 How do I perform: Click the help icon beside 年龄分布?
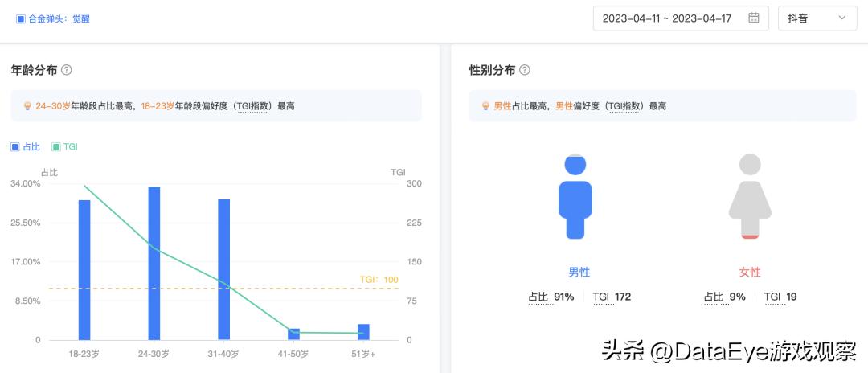tap(67, 70)
